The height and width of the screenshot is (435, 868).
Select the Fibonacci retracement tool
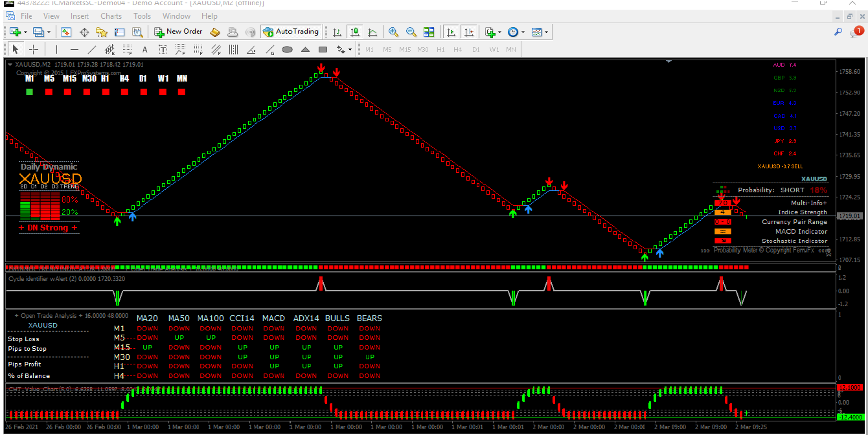click(127, 49)
